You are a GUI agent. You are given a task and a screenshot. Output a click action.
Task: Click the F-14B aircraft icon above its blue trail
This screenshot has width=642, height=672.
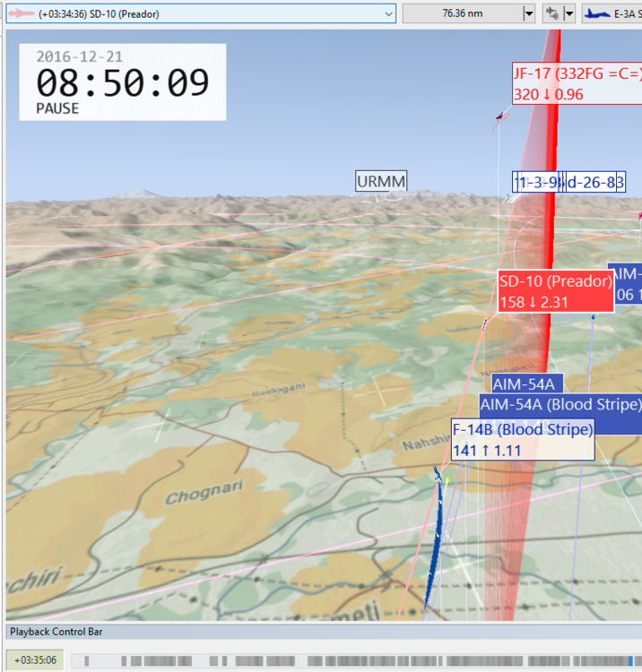pyautogui.click(x=437, y=474)
